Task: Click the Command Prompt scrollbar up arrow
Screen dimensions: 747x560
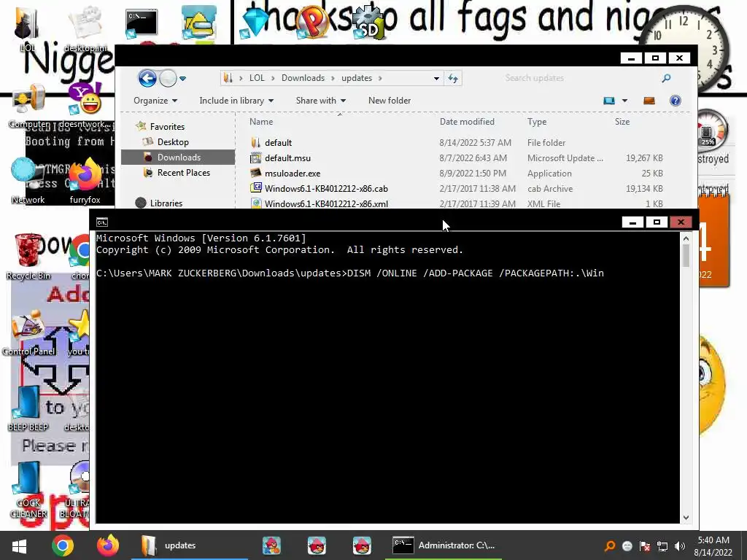Action: 686,238
